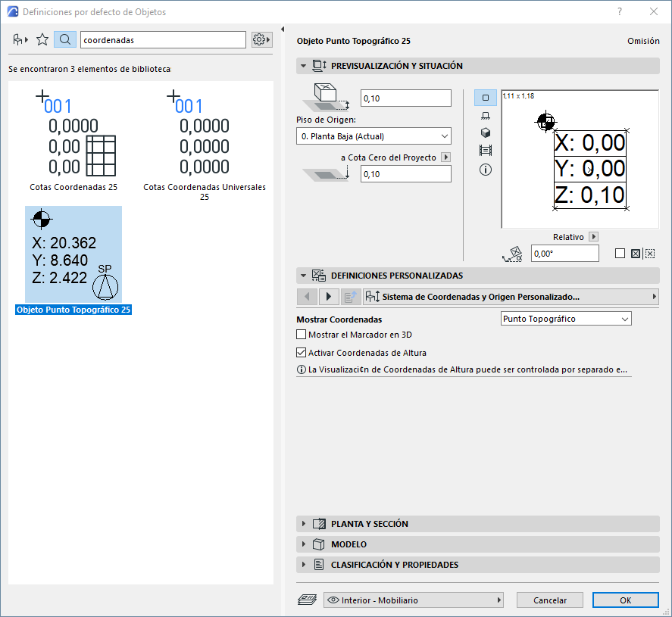The image size is (672, 617).
Task: Open the dialog help question mark
Action: click(620, 11)
